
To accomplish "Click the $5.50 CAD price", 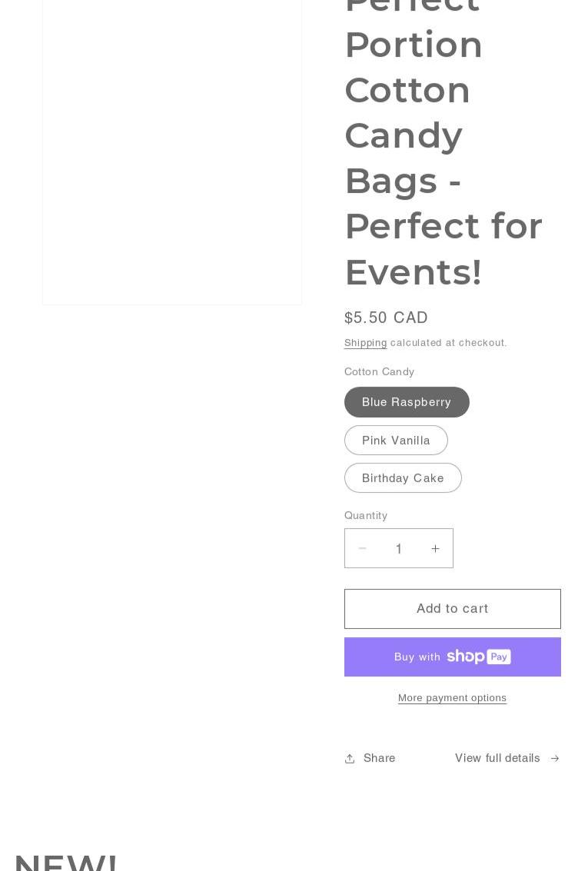I will tap(386, 317).
